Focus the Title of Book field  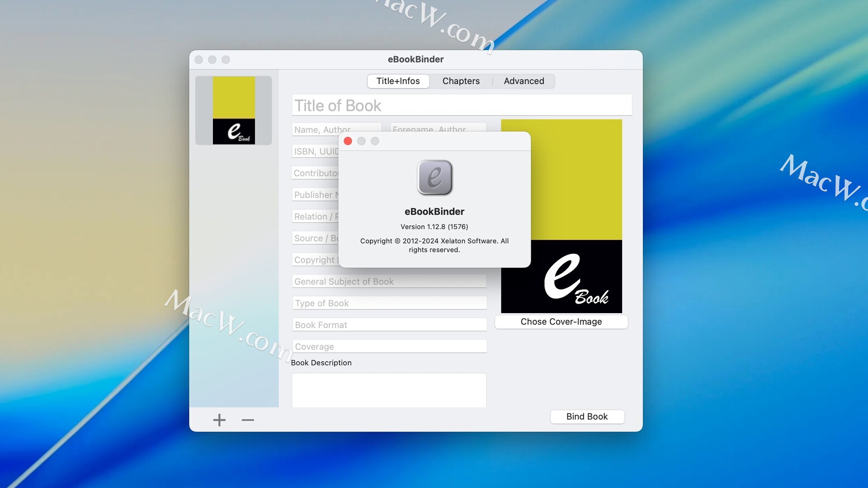[462, 105]
